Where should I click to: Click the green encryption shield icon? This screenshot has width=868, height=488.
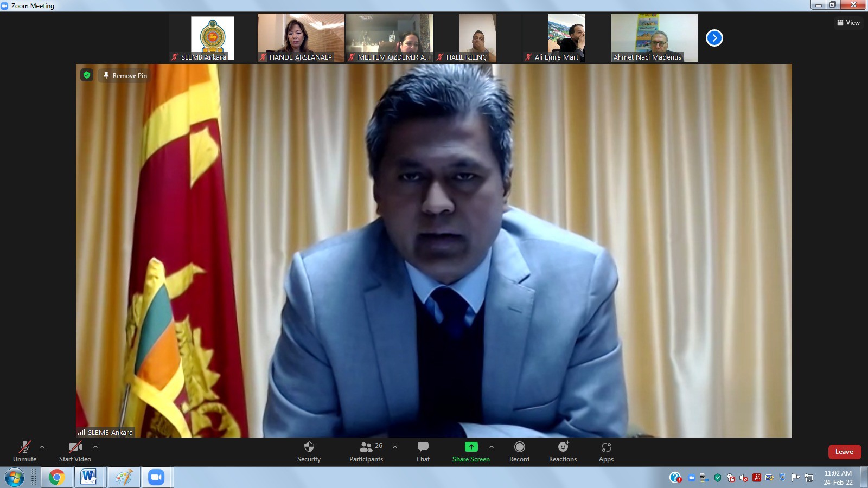(87, 75)
